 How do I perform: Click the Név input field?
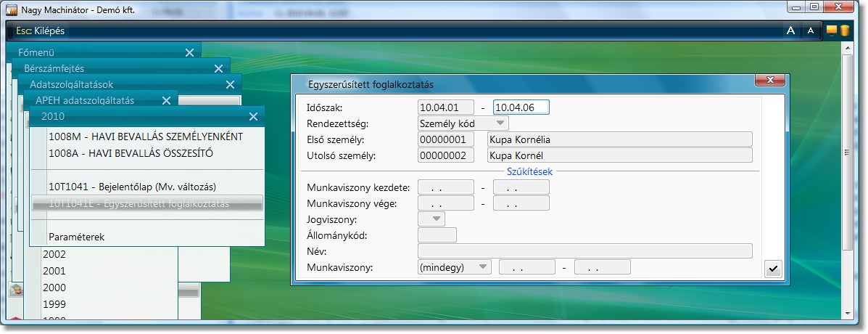585,251
